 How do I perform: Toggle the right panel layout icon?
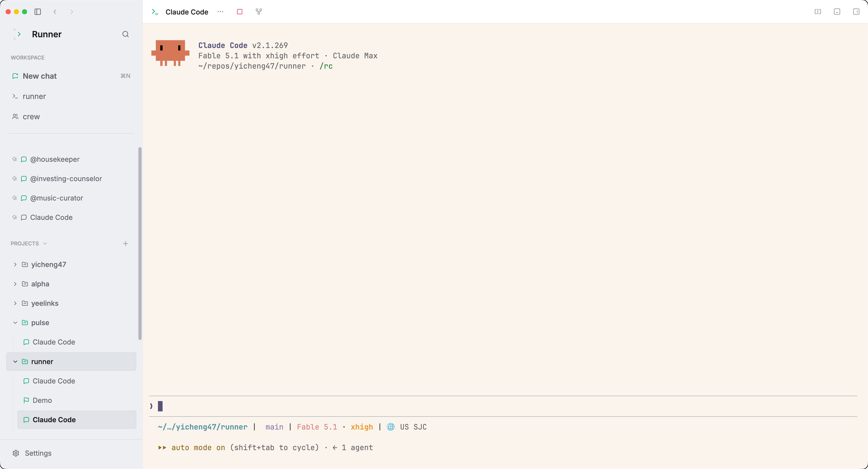click(x=856, y=12)
